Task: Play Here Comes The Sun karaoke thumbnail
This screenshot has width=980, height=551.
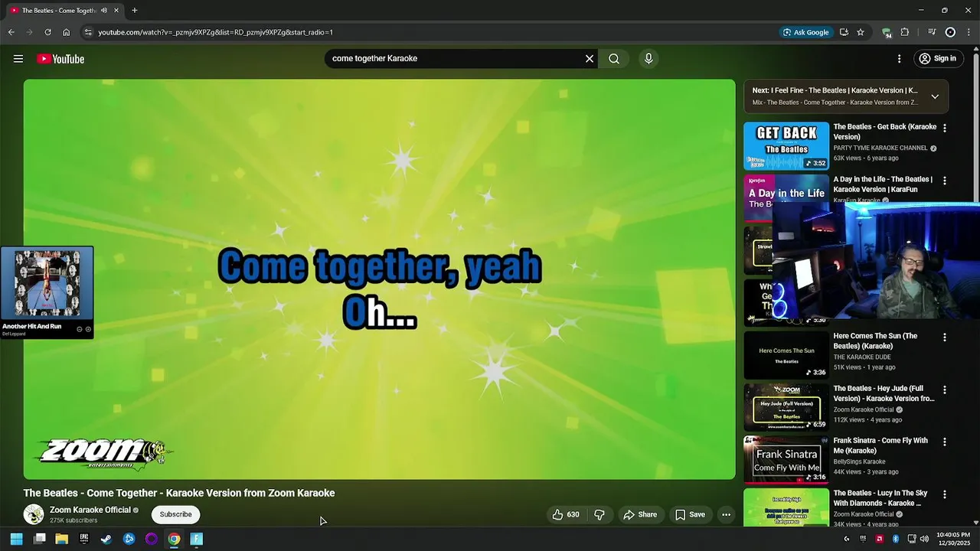Action: tap(786, 355)
